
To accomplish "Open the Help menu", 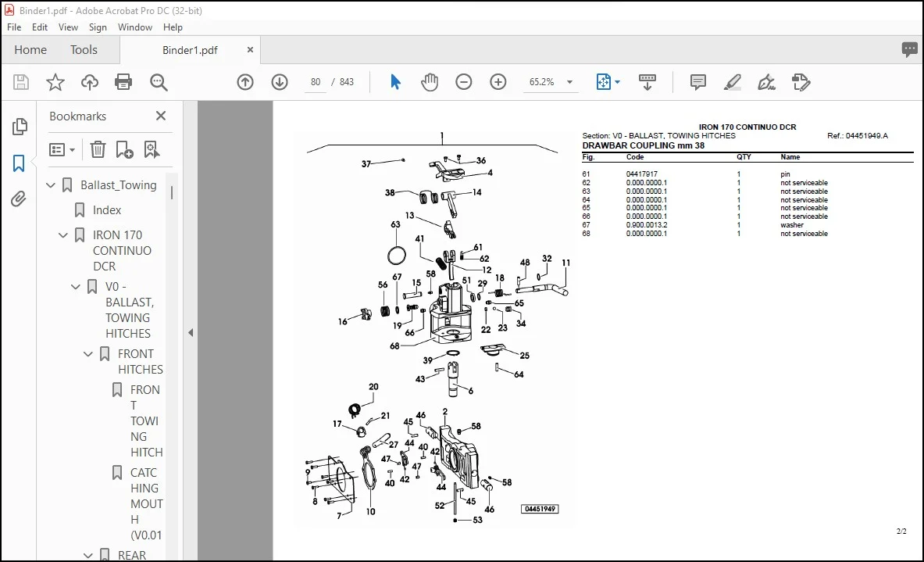I will click(x=173, y=27).
